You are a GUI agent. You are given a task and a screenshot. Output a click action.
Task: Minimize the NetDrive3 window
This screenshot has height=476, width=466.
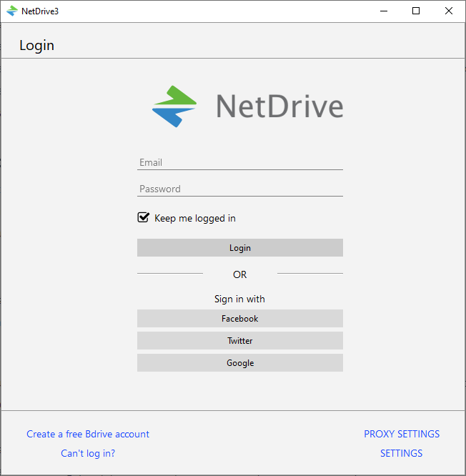[x=384, y=11]
